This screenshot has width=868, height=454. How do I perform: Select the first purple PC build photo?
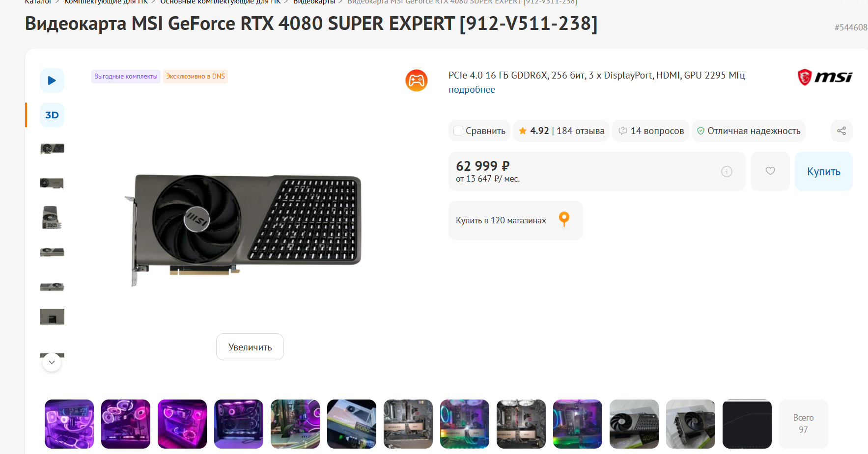(x=69, y=424)
